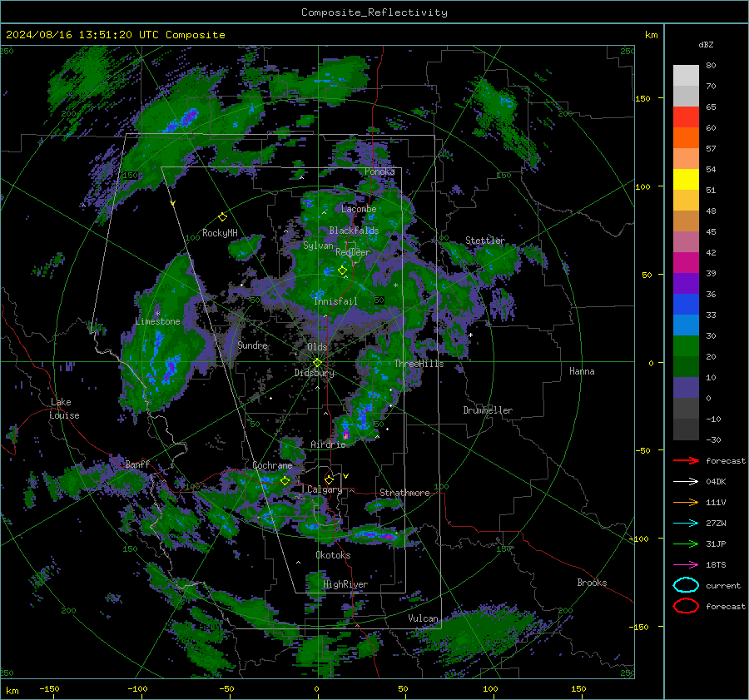The image size is (749, 700).
Task: Click the purple storm core in northwest echo
Action: 190,116
